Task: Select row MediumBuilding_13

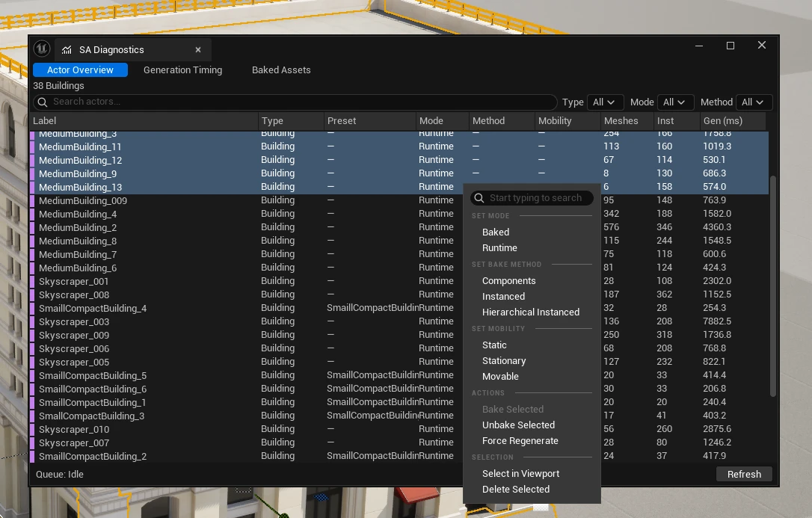Action: (x=399, y=187)
